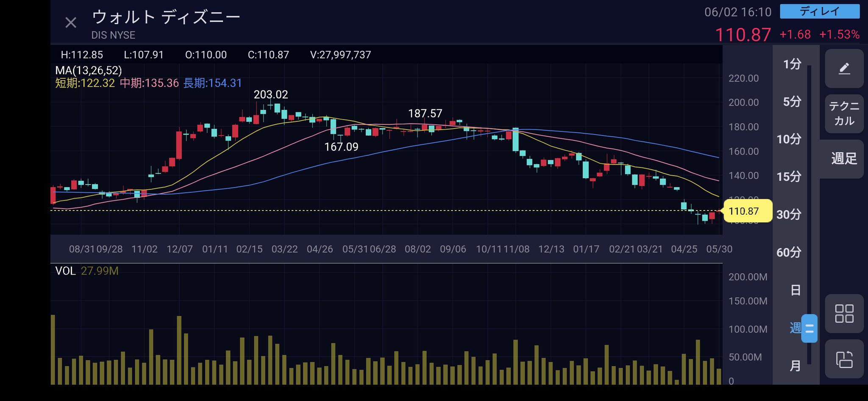Tap the C:110.87 close value

coord(268,55)
